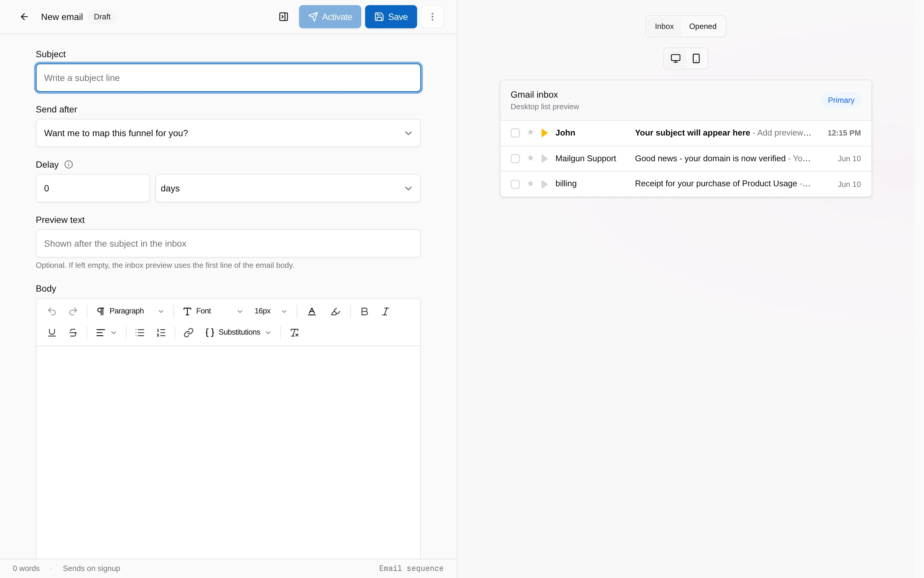924x578 pixels.
Task: Undo the last edit in body toolbar
Action: (52, 311)
